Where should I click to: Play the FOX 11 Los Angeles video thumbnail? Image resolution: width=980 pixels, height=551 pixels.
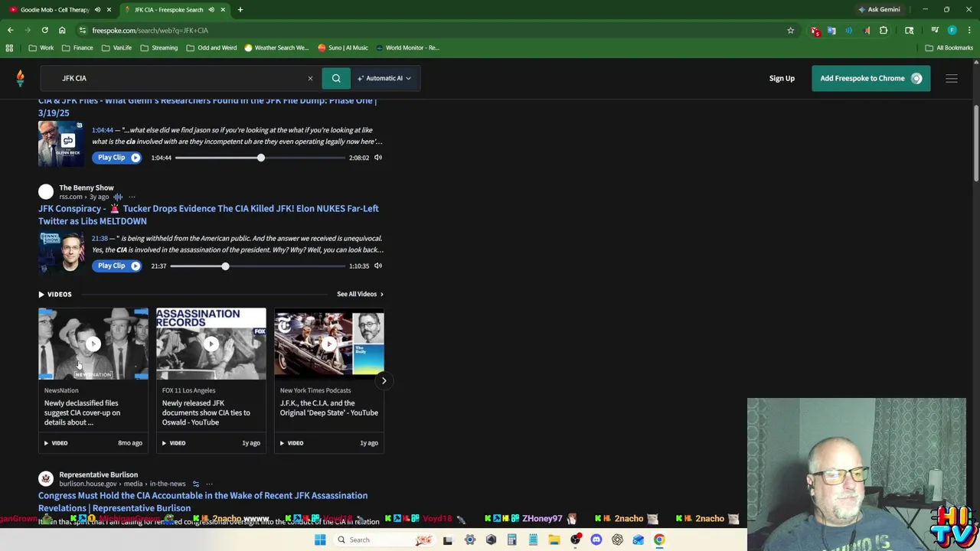211,344
